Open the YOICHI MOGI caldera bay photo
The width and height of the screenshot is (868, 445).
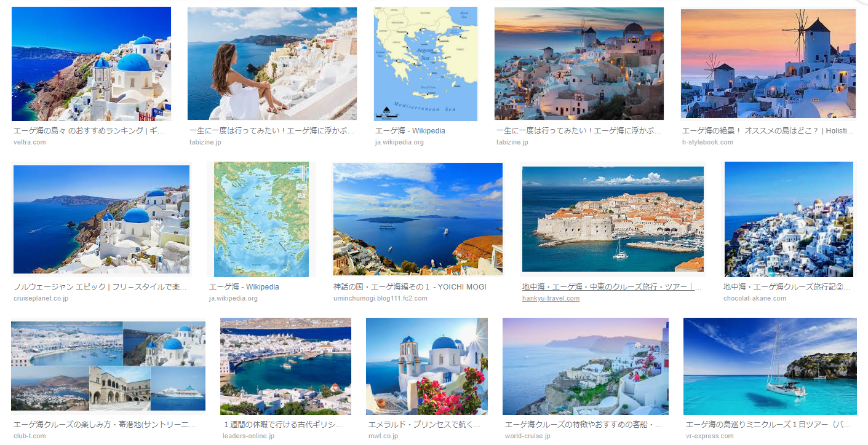click(x=418, y=219)
